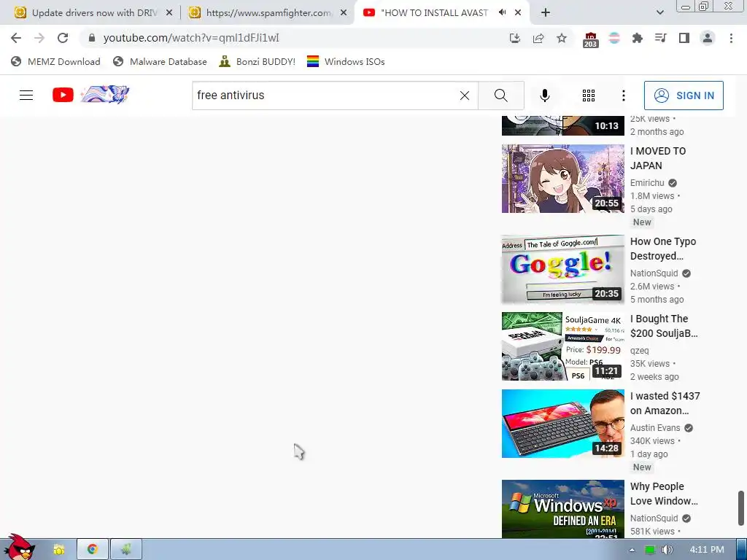Open the file explorer taskbar icon
Screen dimensions: 747x560
click(58, 550)
